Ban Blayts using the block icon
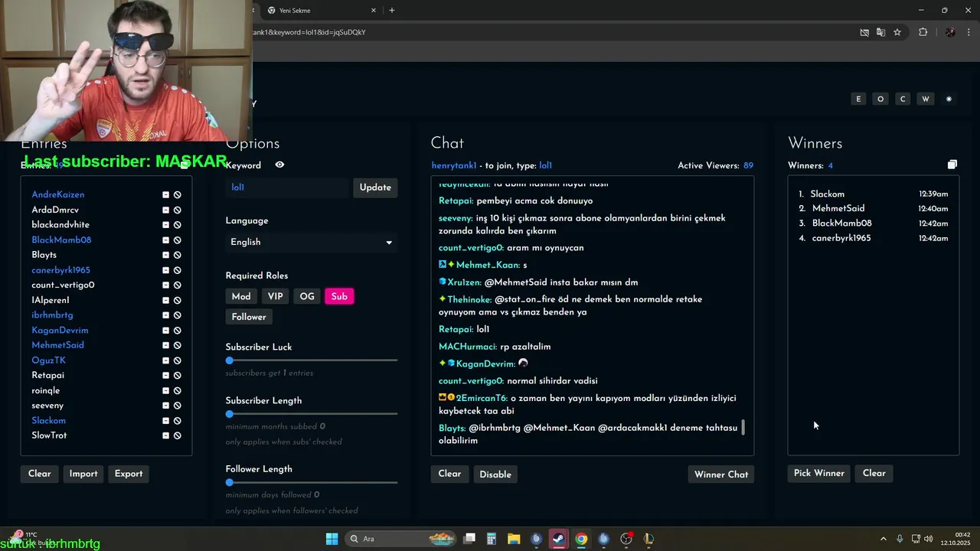 tap(177, 255)
